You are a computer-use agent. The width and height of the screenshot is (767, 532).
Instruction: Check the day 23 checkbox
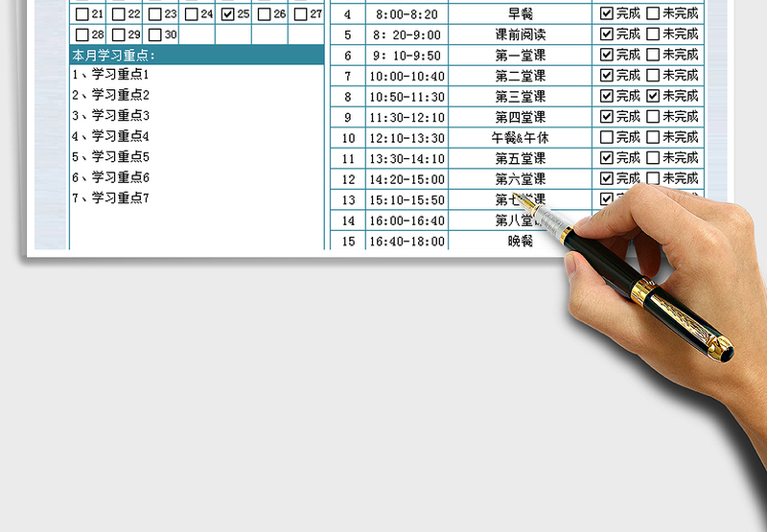click(x=154, y=14)
